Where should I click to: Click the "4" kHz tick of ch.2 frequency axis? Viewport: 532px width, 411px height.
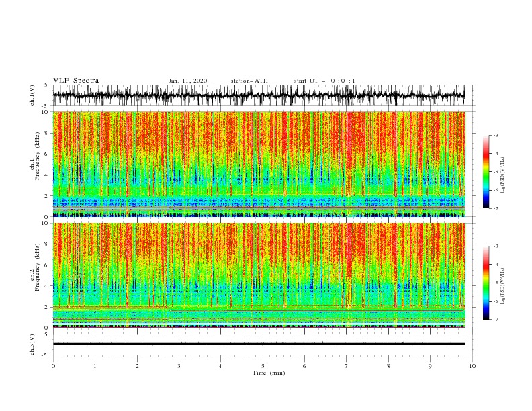pyautogui.click(x=46, y=286)
